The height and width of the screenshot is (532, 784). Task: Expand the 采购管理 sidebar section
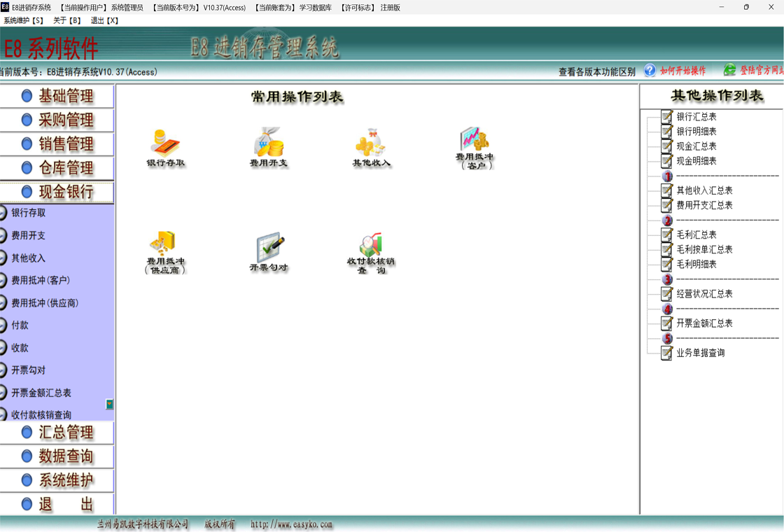(57, 120)
